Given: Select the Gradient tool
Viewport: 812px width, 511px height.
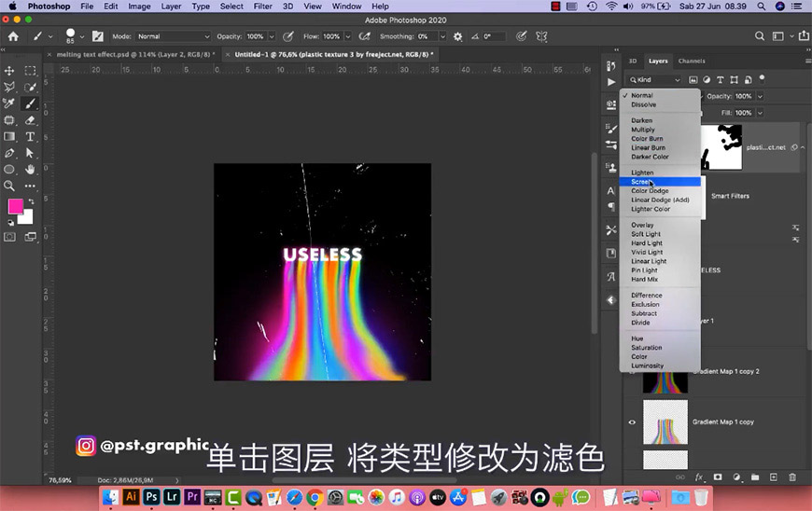Looking at the screenshot, I should [9, 136].
